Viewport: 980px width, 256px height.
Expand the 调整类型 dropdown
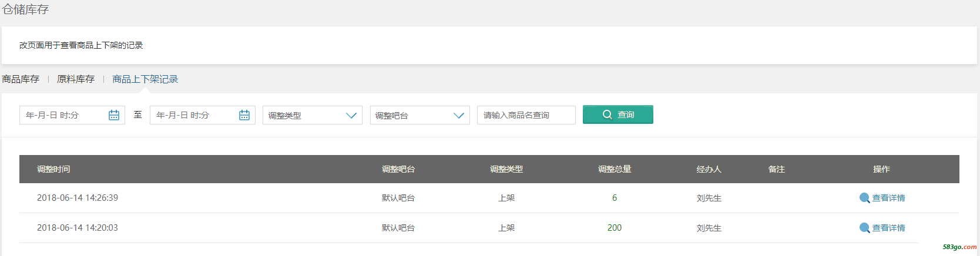(x=313, y=115)
